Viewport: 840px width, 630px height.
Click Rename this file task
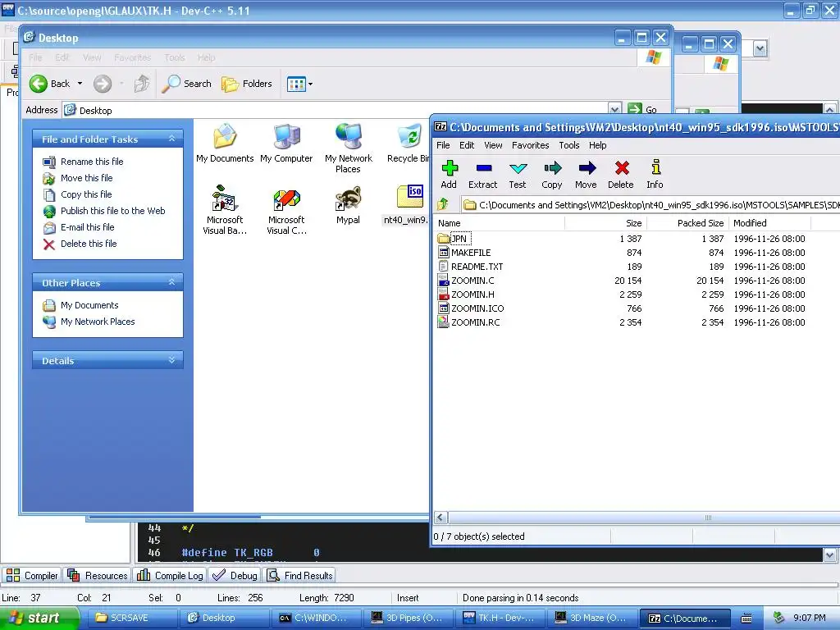(x=92, y=162)
